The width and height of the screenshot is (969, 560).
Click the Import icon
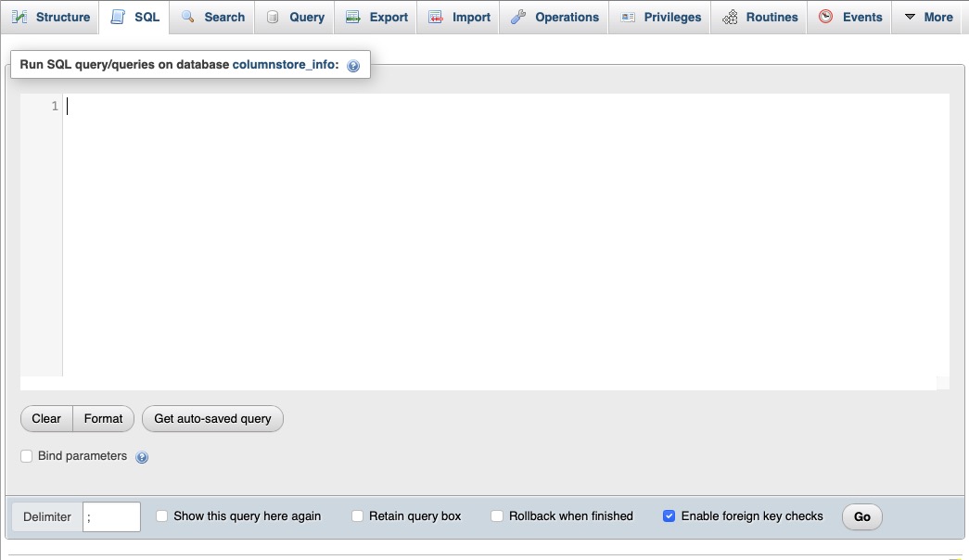click(x=433, y=17)
